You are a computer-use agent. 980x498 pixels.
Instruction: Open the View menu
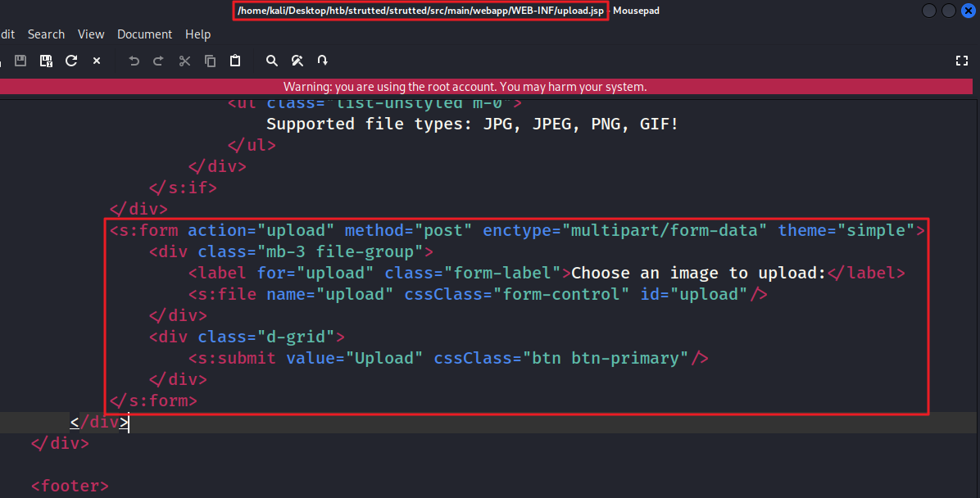[91, 34]
